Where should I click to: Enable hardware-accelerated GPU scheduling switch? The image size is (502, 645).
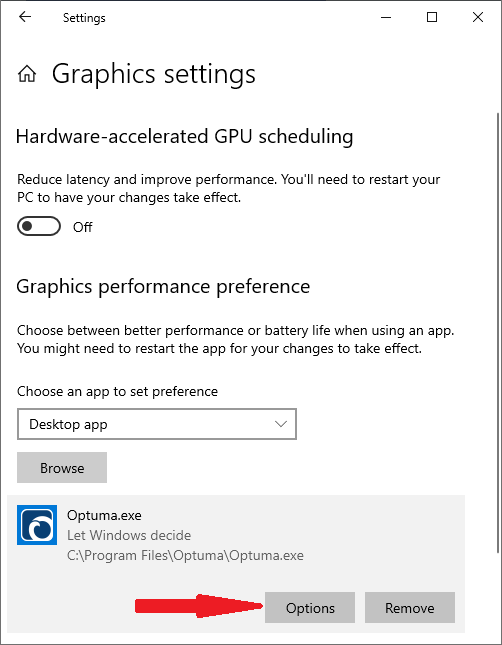[39, 226]
